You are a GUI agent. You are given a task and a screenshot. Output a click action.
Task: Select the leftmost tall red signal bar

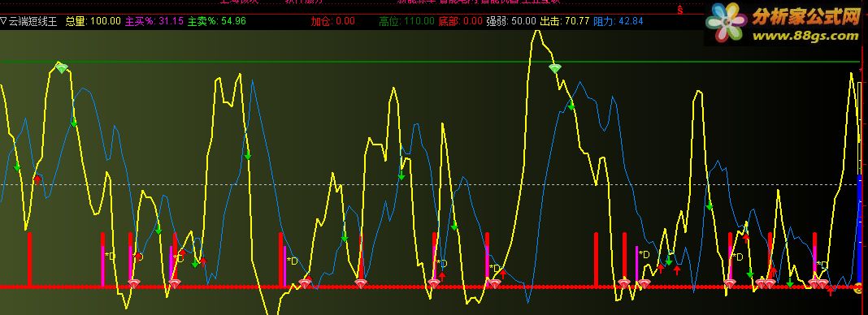tap(29, 260)
